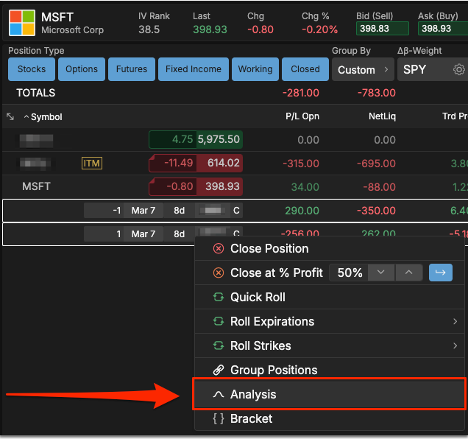Click the TOTALS P/L value -281.00

click(301, 93)
